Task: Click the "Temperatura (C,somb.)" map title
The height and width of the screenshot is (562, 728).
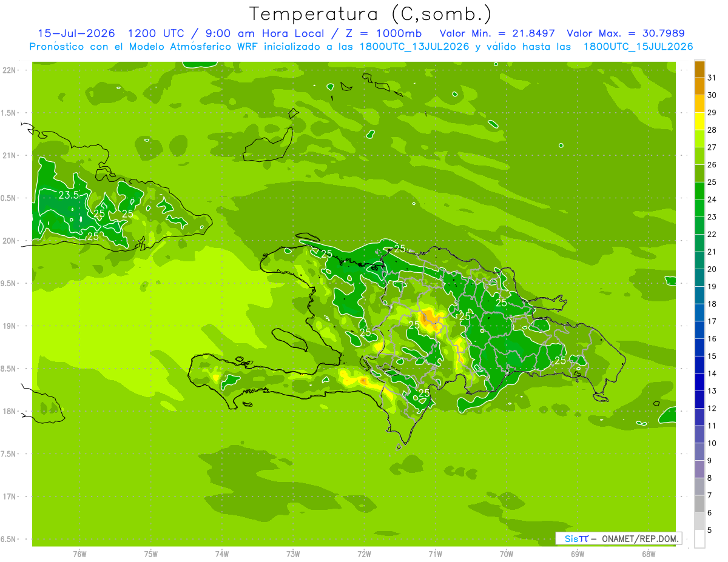Action: tap(371, 15)
